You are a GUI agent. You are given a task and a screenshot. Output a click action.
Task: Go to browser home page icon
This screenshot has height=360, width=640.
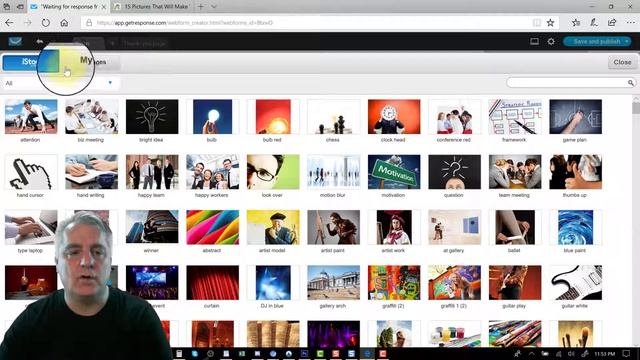click(64, 23)
